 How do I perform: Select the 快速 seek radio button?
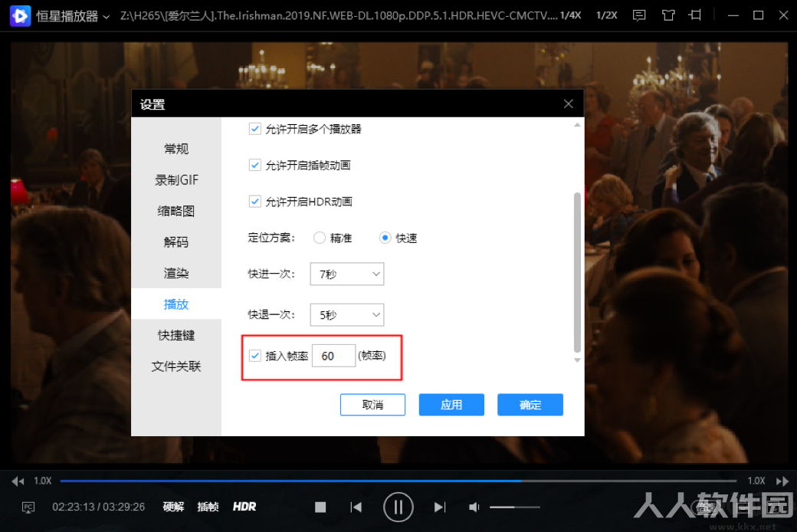pyautogui.click(x=385, y=238)
